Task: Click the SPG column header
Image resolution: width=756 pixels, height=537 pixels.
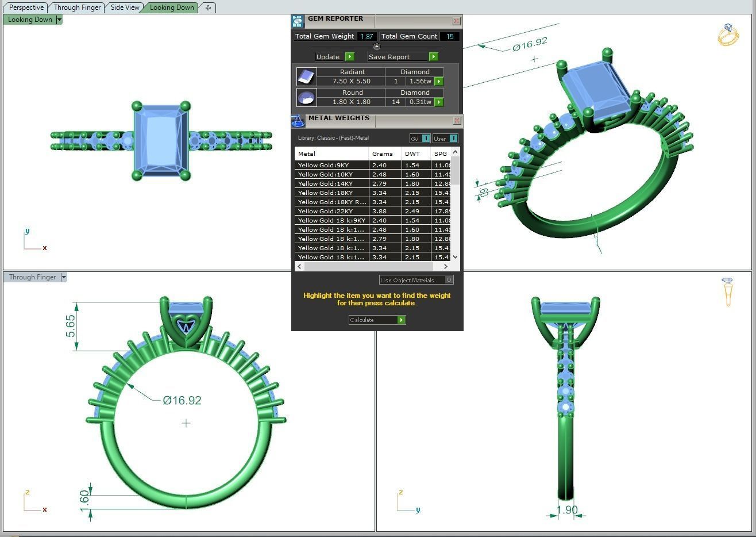Action: (441, 154)
